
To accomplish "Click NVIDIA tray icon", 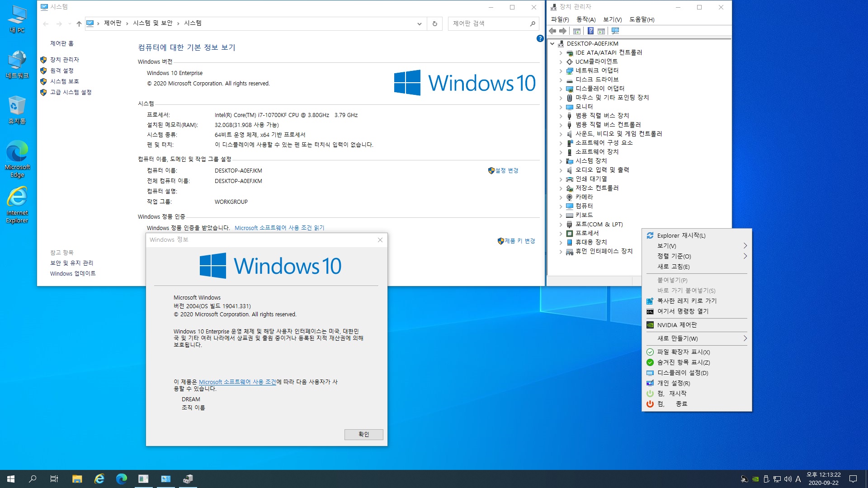I will [x=755, y=479].
